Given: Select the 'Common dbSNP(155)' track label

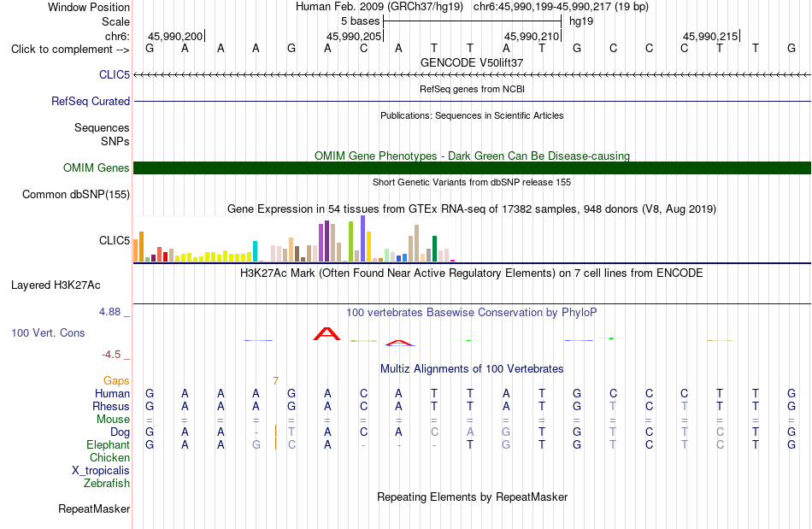Looking at the screenshot, I should 76,194.
